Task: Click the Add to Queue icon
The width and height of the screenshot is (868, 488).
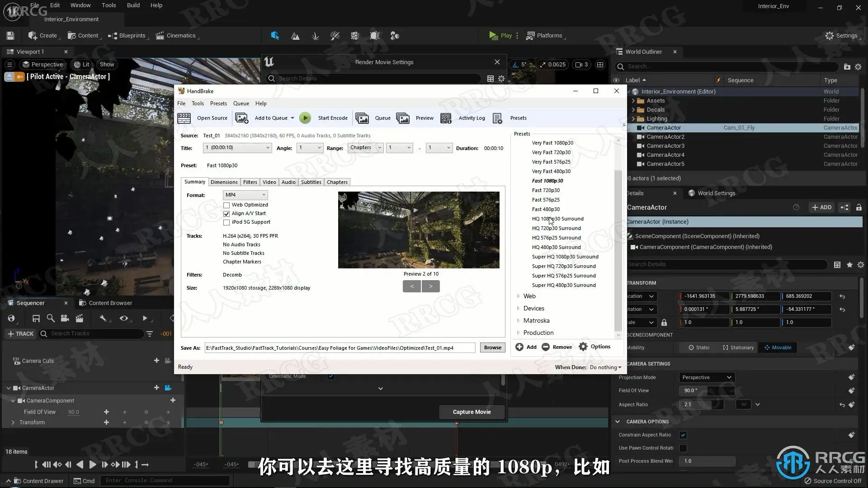Action: pos(242,118)
